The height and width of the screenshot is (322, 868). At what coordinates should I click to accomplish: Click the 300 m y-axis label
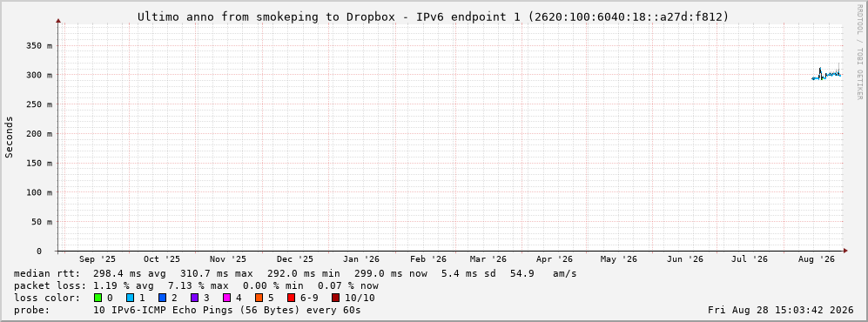39,75
